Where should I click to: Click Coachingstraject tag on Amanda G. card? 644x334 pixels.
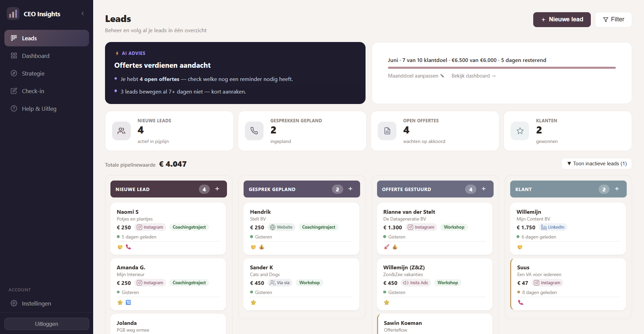[x=189, y=283]
